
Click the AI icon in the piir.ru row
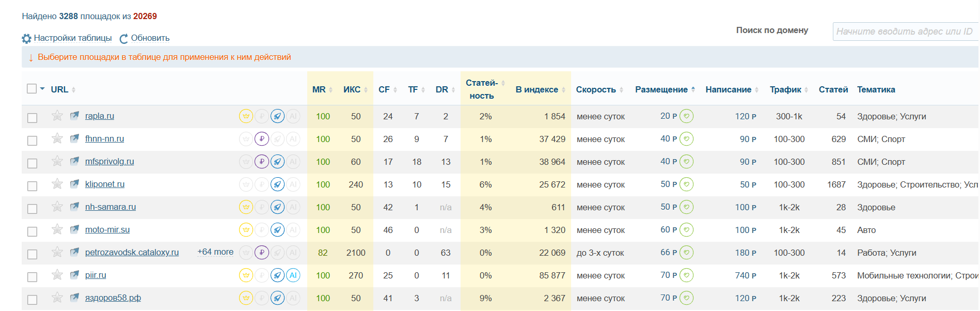coord(293,275)
